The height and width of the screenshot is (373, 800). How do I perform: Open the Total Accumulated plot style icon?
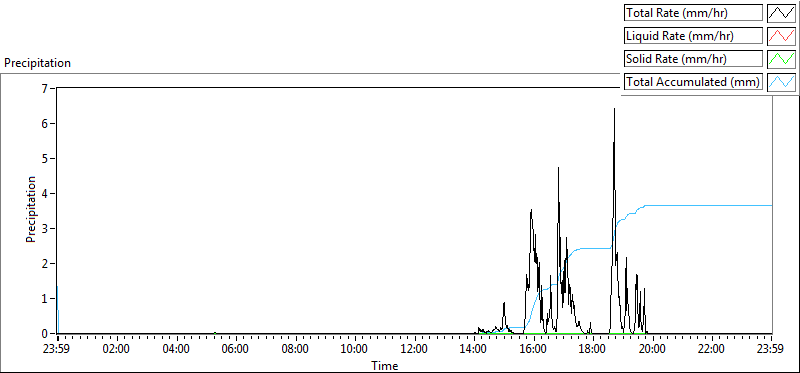[782, 82]
